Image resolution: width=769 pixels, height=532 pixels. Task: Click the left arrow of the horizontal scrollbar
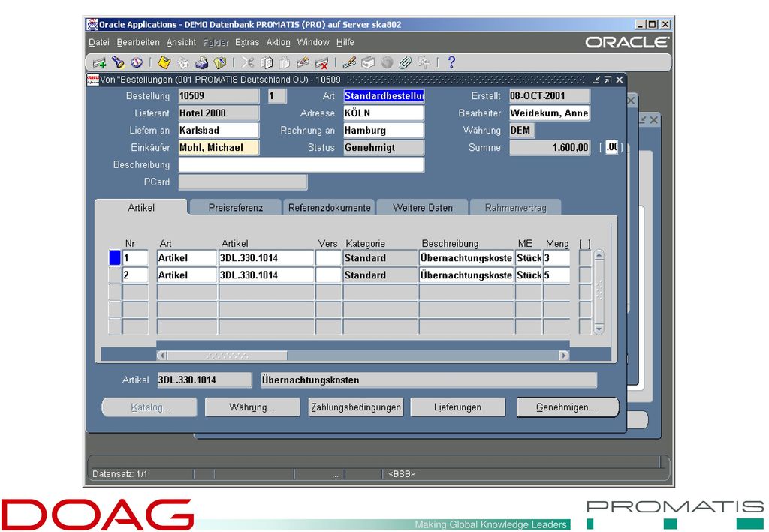(162, 356)
